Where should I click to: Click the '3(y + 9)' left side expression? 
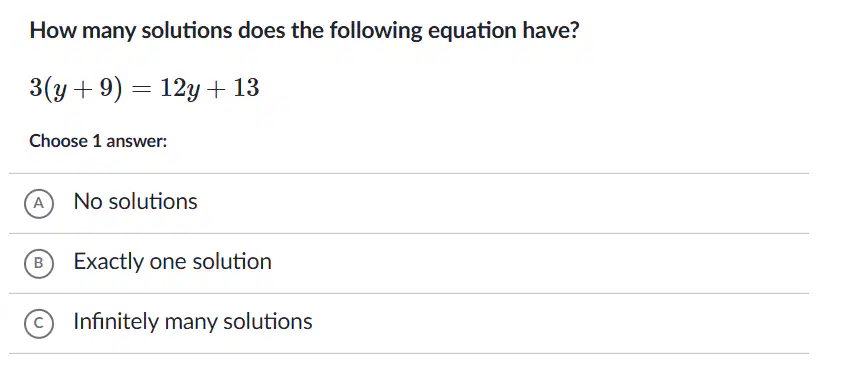pos(76,88)
